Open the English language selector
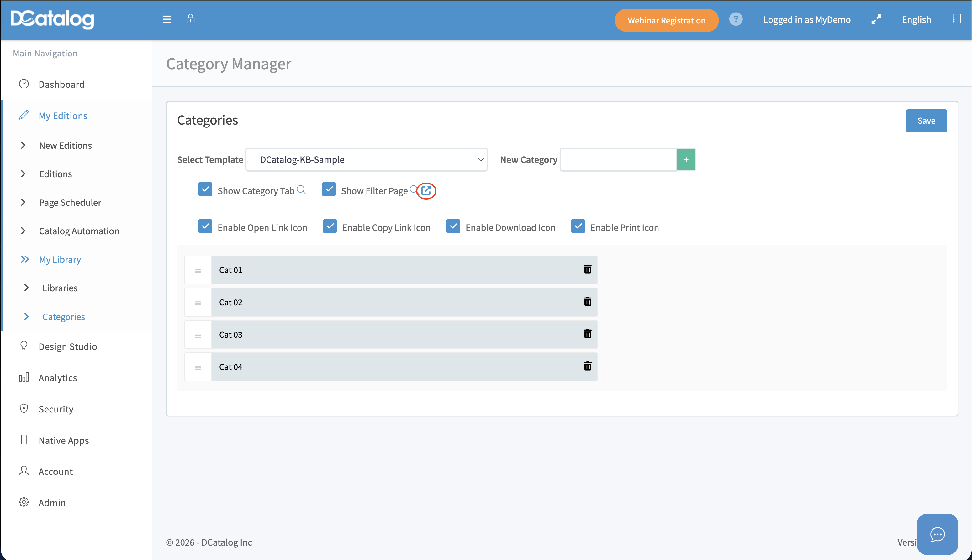 click(x=916, y=20)
